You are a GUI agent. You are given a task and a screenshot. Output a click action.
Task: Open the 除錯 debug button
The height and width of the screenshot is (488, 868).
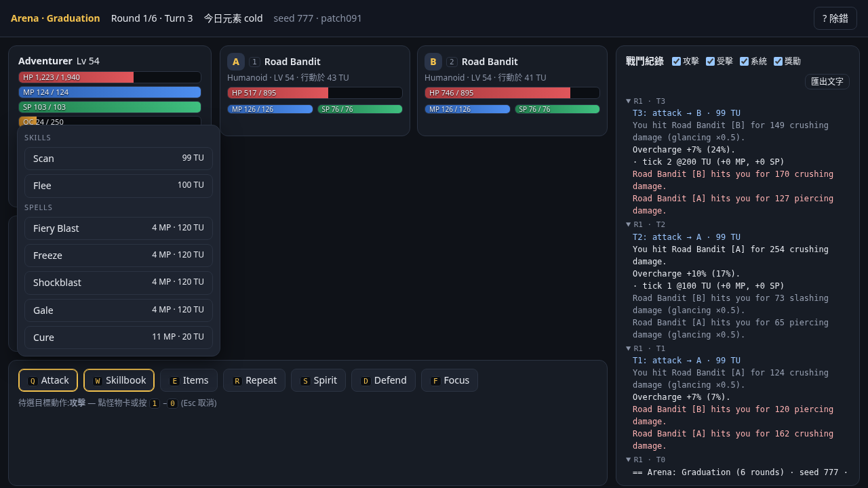coord(835,18)
